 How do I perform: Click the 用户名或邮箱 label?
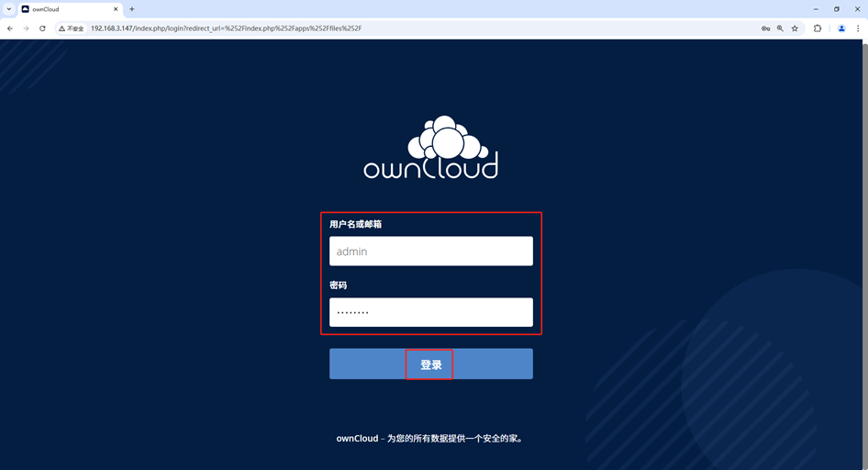(355, 224)
